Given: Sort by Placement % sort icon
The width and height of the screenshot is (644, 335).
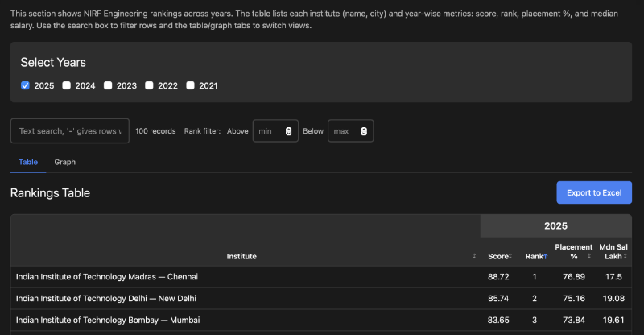Looking at the screenshot, I should point(588,256).
